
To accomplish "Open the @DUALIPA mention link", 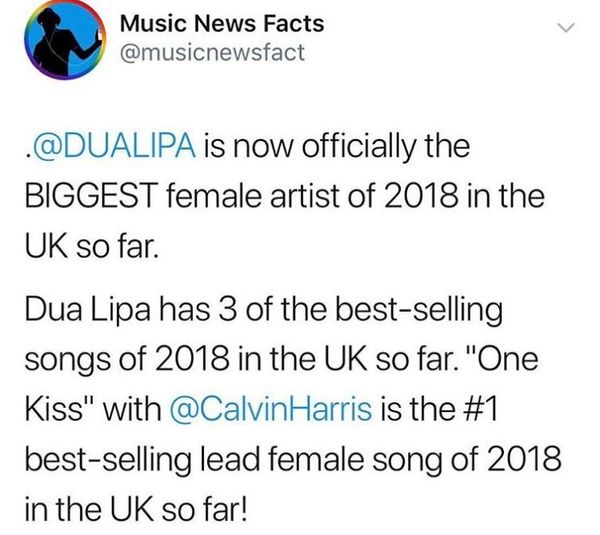I will (115, 147).
